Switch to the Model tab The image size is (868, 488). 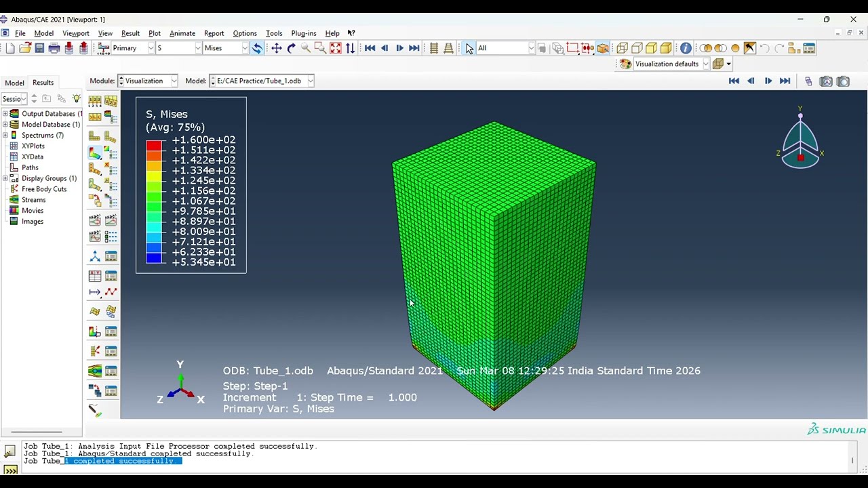click(x=14, y=83)
